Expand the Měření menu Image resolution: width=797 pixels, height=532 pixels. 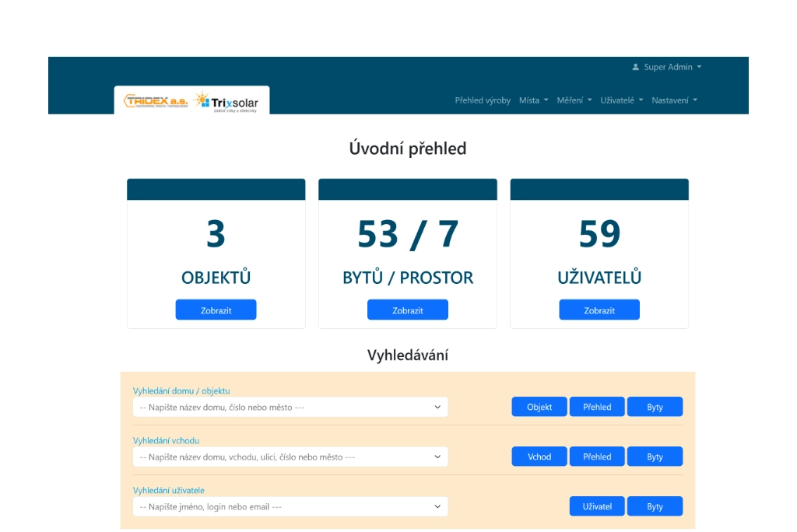(574, 100)
